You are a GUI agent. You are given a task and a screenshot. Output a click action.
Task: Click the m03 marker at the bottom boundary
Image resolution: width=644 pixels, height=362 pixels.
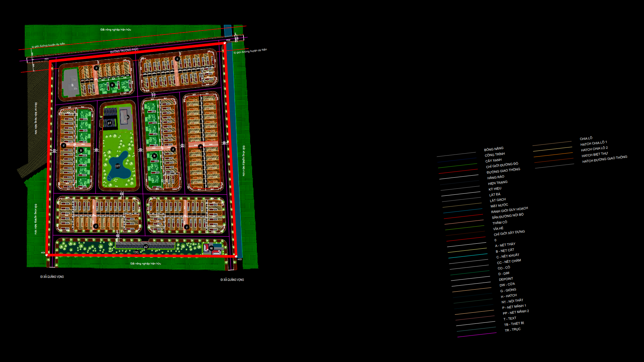[239, 259]
